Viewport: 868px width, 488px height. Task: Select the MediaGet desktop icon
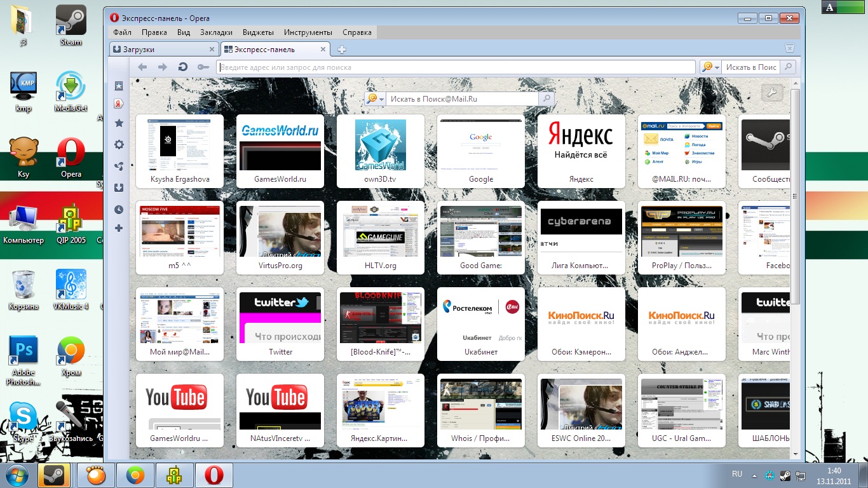pyautogui.click(x=71, y=91)
